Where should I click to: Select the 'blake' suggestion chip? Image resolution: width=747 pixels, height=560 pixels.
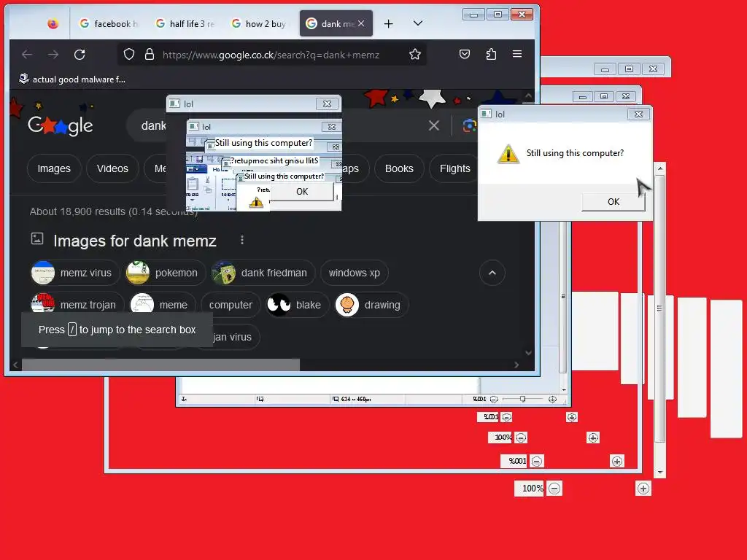click(298, 305)
